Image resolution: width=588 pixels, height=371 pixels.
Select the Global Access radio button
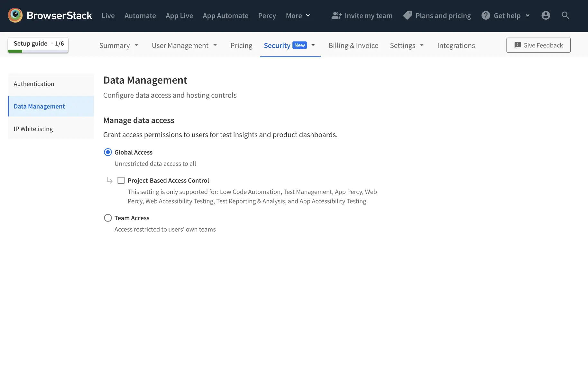[108, 152]
